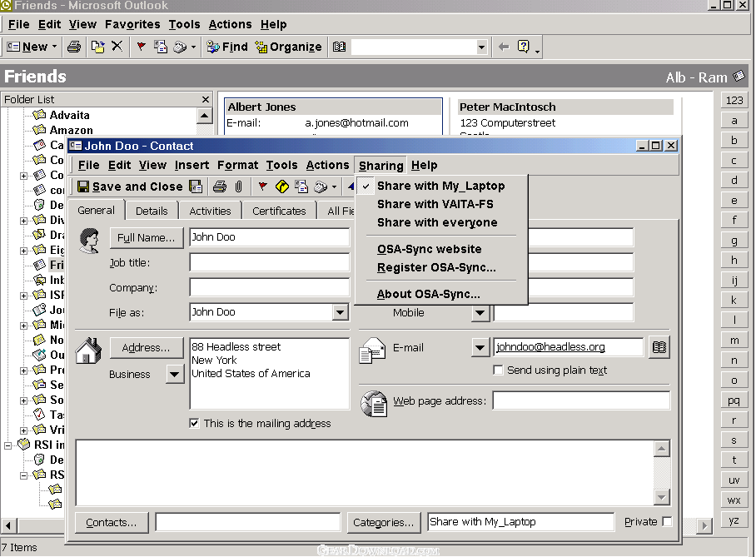Open the File as dropdown
The image size is (756, 557).
coord(341,312)
